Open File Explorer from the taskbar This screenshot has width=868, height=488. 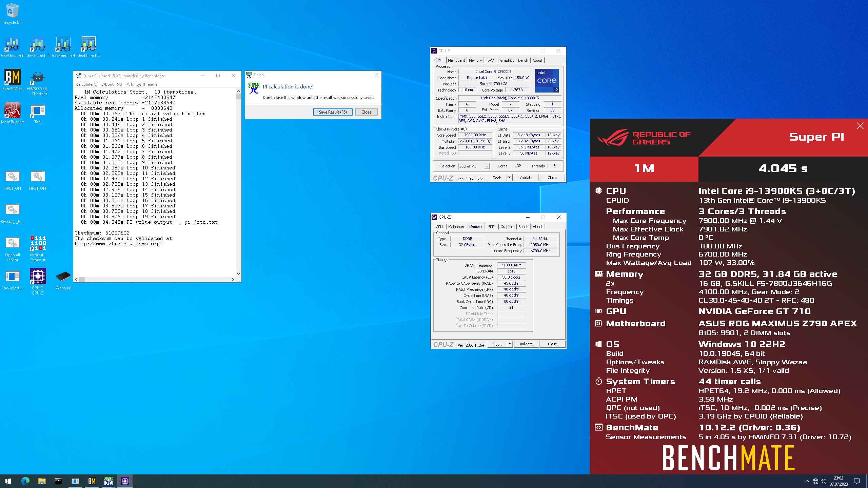tap(42, 481)
